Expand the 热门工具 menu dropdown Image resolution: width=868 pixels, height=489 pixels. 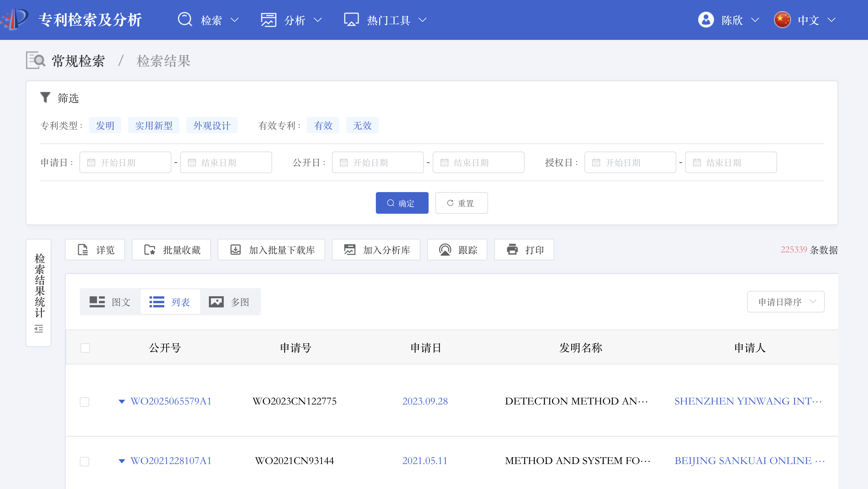click(423, 20)
